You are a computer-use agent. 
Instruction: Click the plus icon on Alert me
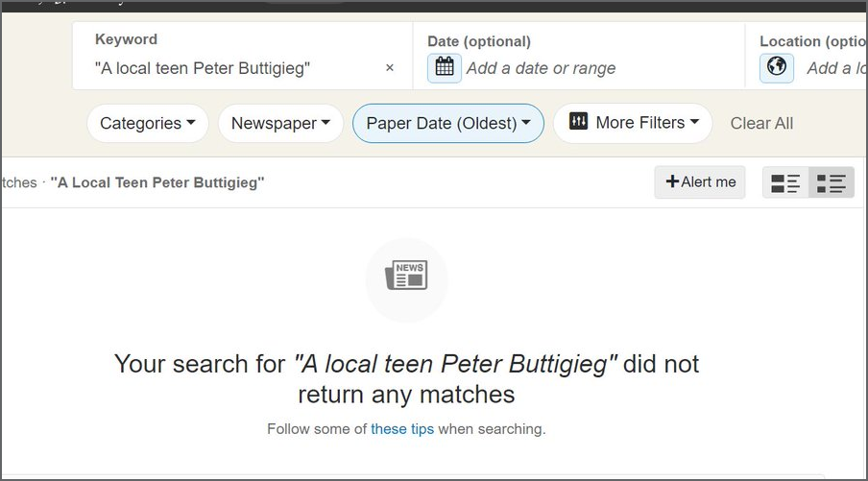[x=672, y=181]
